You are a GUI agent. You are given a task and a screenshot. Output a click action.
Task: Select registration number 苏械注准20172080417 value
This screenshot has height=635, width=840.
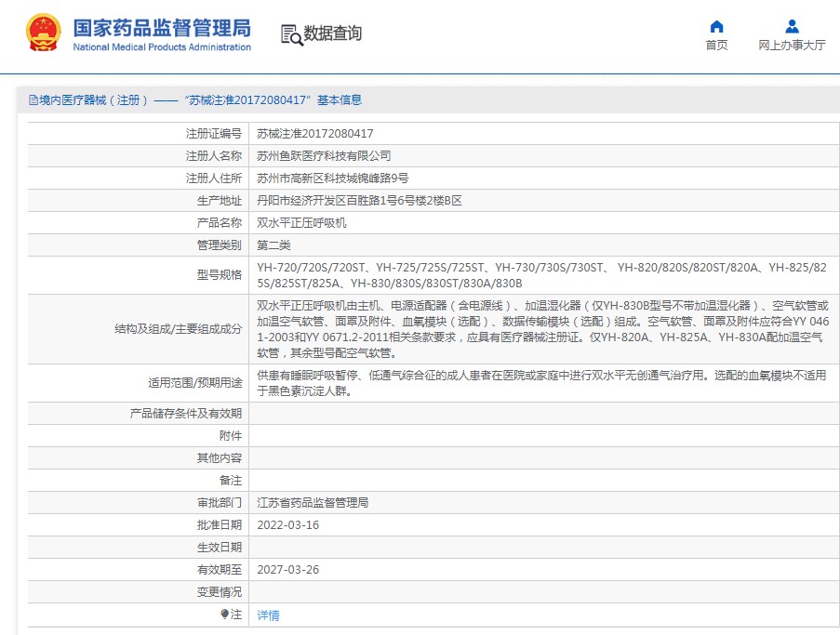(x=315, y=133)
